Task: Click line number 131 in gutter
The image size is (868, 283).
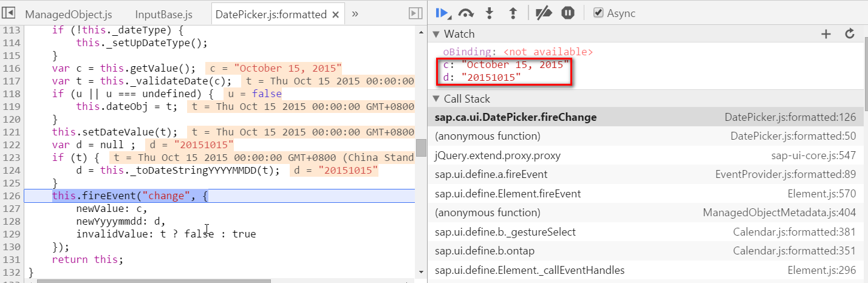Action: (10, 260)
